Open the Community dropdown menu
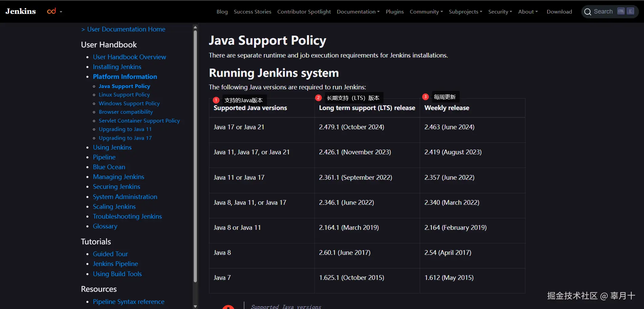 pyautogui.click(x=426, y=12)
